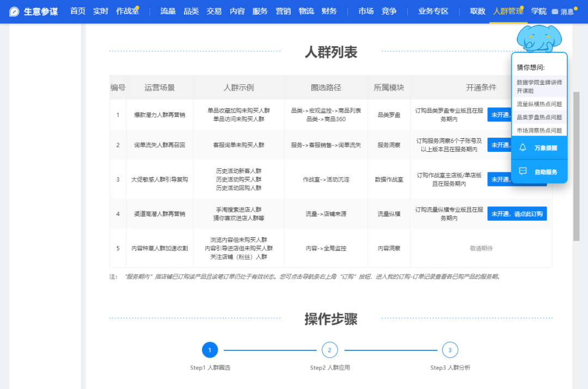
Task: Open 流量纵横热点问题 suggestion link
Action: (x=539, y=104)
